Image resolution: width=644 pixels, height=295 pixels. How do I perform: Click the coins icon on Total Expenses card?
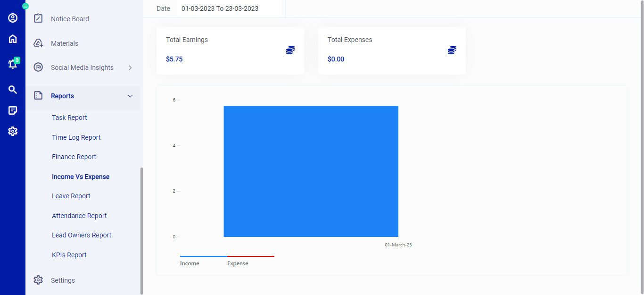point(452,50)
